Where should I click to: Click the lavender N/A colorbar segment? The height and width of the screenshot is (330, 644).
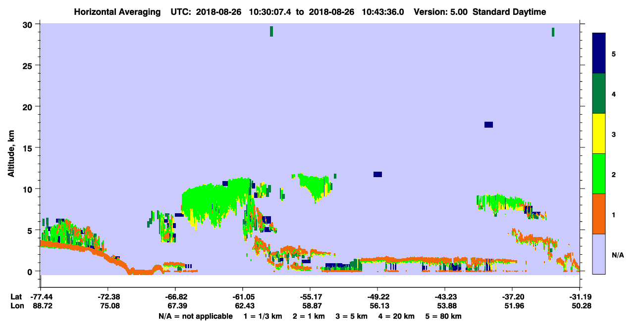tap(599, 254)
